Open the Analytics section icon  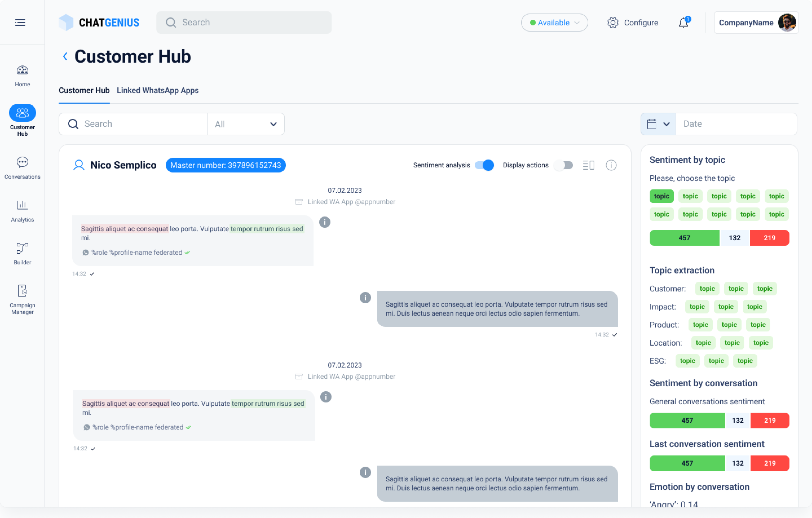tap(22, 211)
